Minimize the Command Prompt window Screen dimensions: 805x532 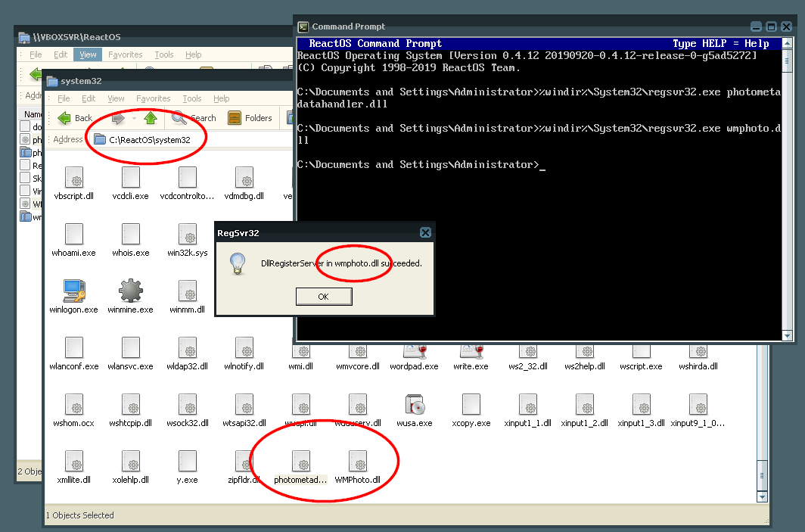[x=756, y=26]
